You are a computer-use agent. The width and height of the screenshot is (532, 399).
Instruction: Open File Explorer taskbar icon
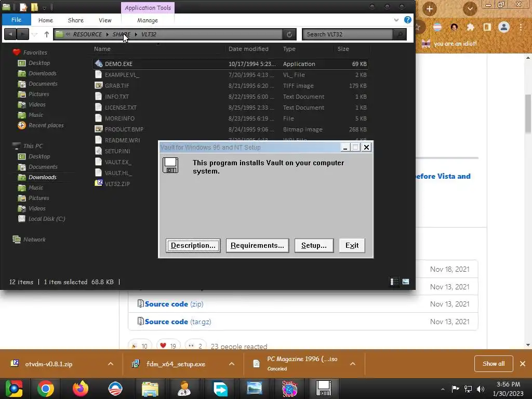(x=150, y=389)
